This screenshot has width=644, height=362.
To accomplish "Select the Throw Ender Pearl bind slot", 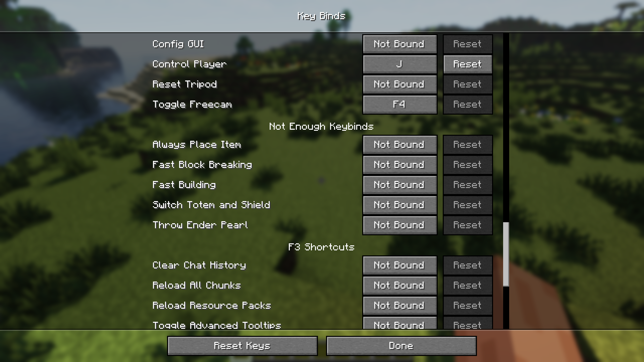I will pyautogui.click(x=399, y=225).
